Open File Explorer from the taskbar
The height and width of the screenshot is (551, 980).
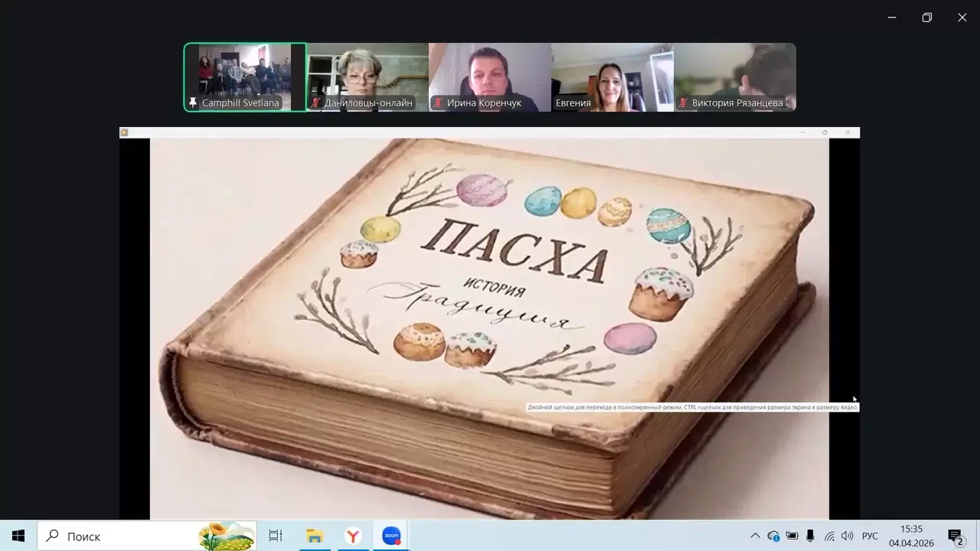tap(314, 536)
